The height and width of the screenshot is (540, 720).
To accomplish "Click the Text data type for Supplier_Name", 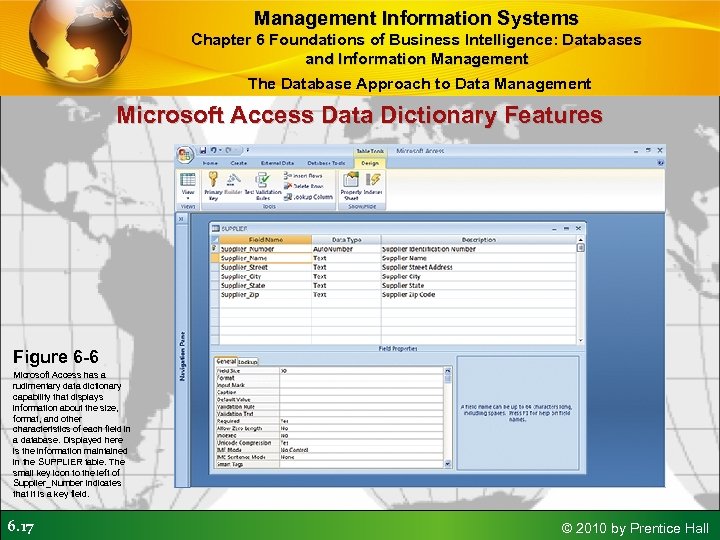I will [346, 258].
